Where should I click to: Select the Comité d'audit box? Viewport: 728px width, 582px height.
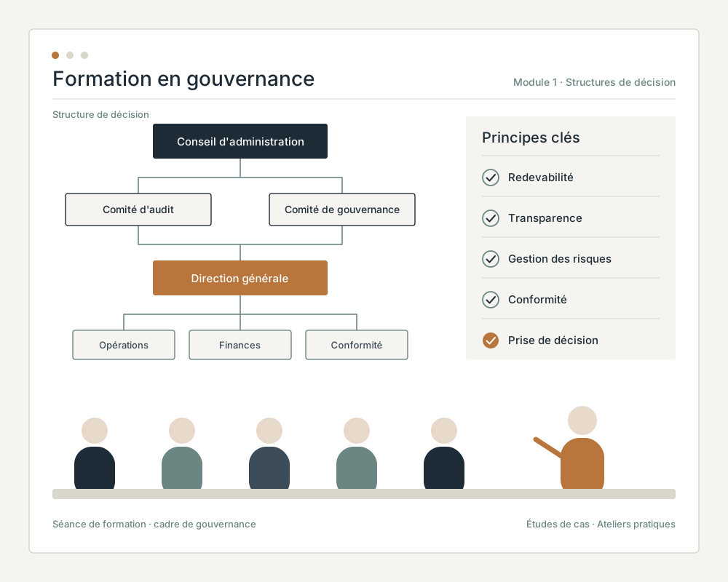(x=138, y=210)
